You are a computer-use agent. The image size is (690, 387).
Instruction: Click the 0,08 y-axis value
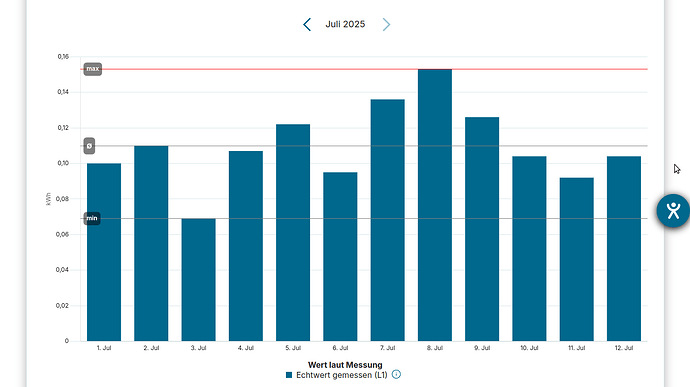click(x=63, y=199)
